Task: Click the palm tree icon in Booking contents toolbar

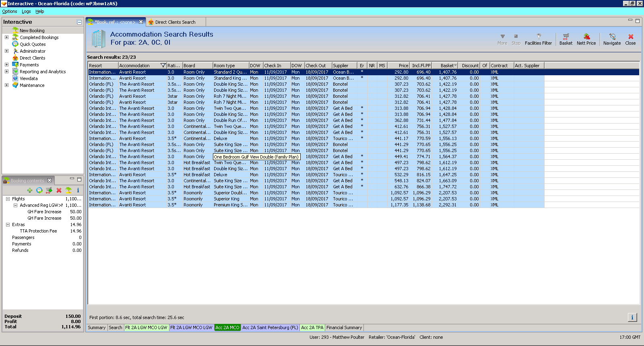Action: click(68, 190)
